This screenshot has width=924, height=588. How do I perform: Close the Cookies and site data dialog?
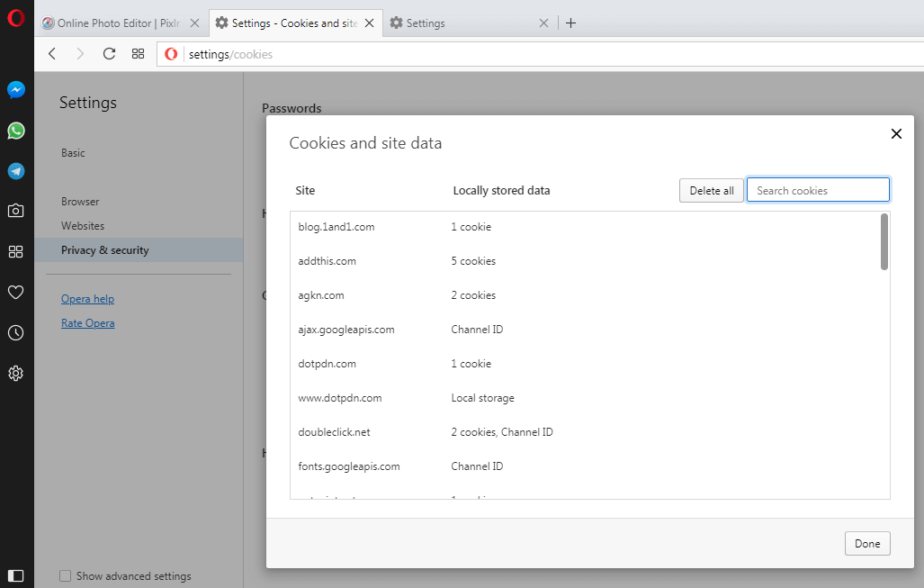tap(896, 134)
